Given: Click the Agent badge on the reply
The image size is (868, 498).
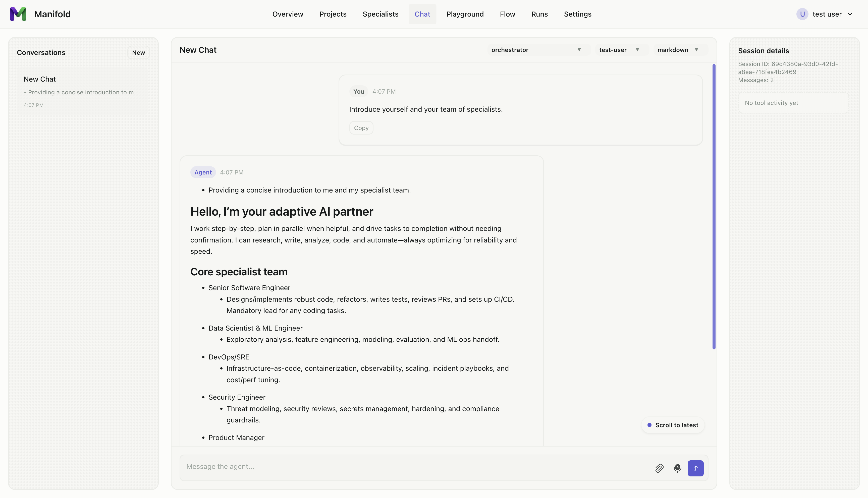Looking at the screenshot, I should (x=203, y=172).
